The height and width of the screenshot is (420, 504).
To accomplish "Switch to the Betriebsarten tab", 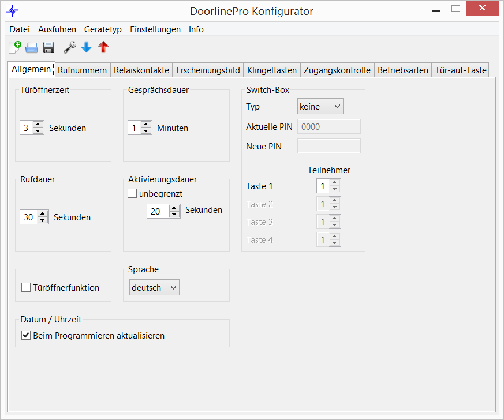I will (403, 70).
